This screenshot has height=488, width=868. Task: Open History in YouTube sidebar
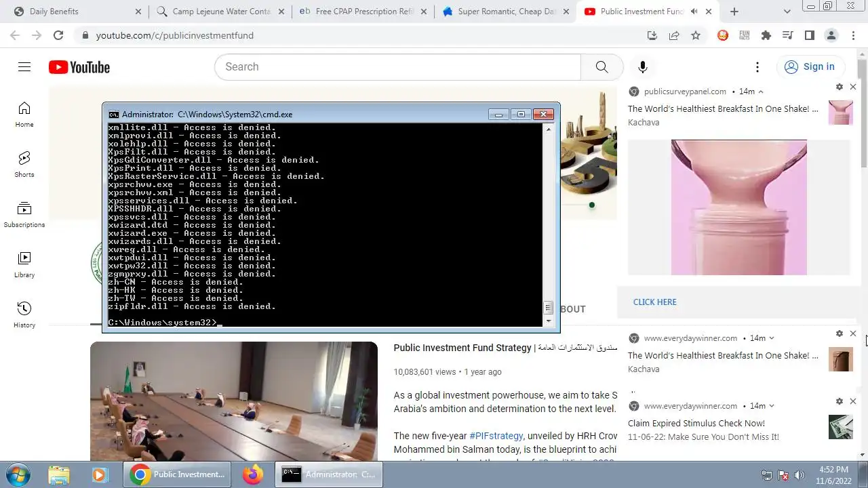tap(24, 314)
